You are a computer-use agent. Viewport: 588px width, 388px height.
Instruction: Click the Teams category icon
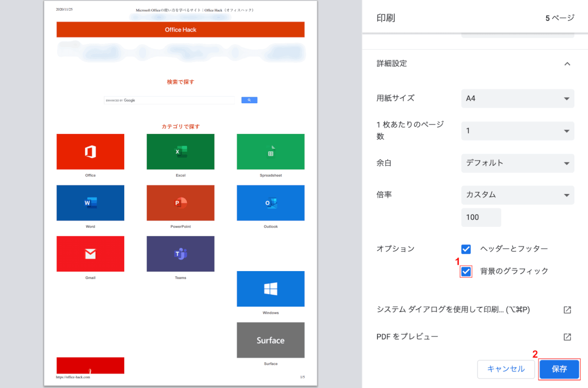(180, 254)
